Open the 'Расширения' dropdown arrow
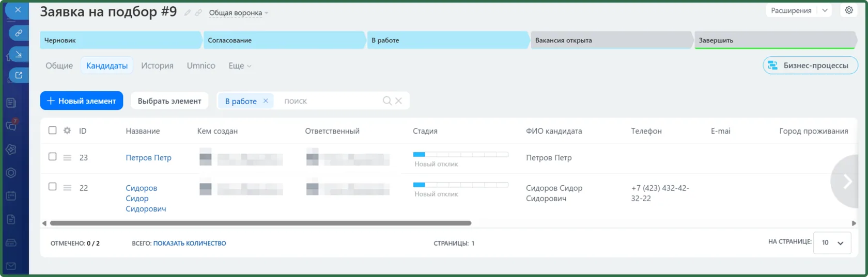This screenshot has width=868, height=277. pyautogui.click(x=825, y=10)
